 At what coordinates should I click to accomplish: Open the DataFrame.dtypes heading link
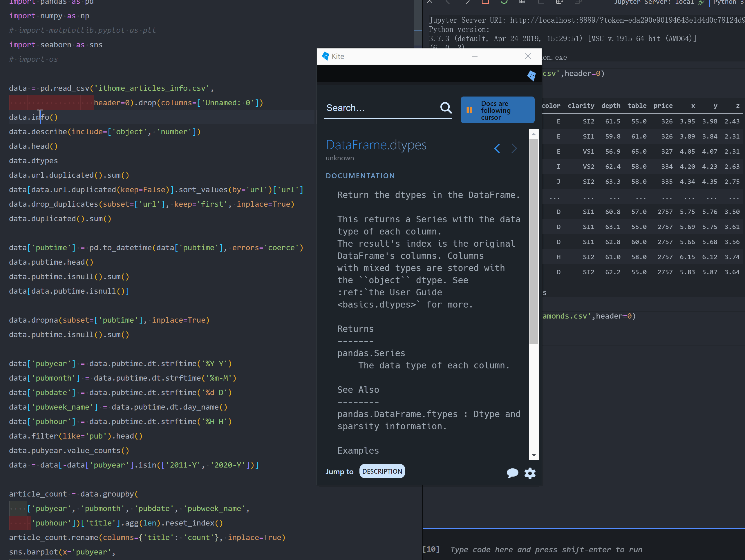(x=376, y=145)
